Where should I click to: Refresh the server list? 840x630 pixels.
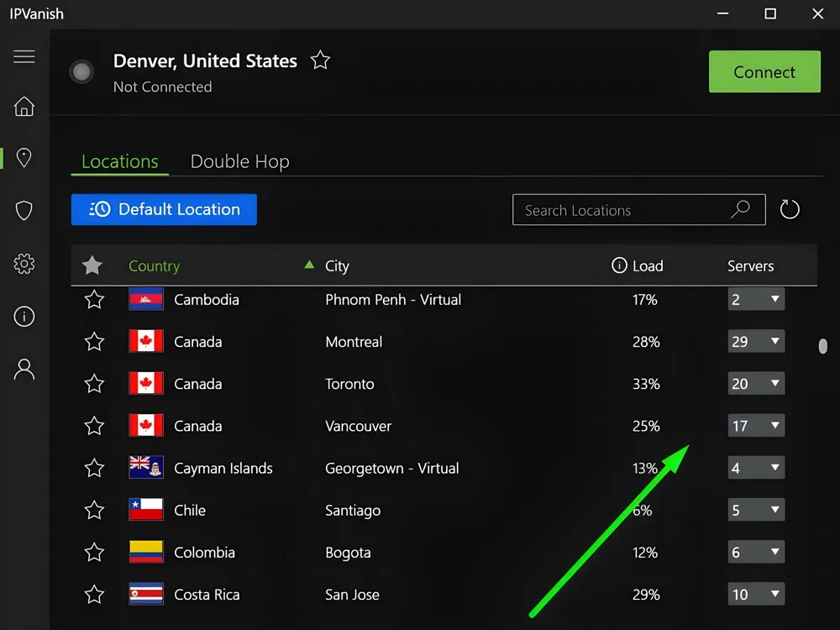(x=789, y=209)
